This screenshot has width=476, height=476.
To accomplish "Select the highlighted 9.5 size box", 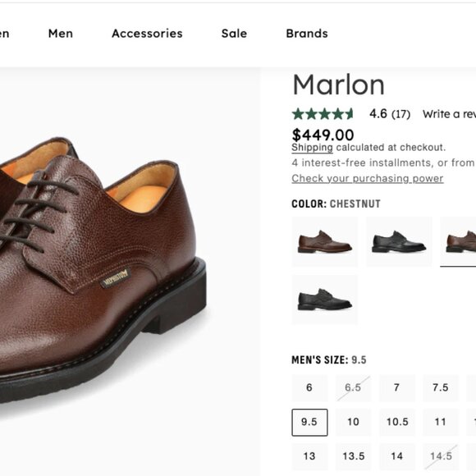I will tap(309, 423).
